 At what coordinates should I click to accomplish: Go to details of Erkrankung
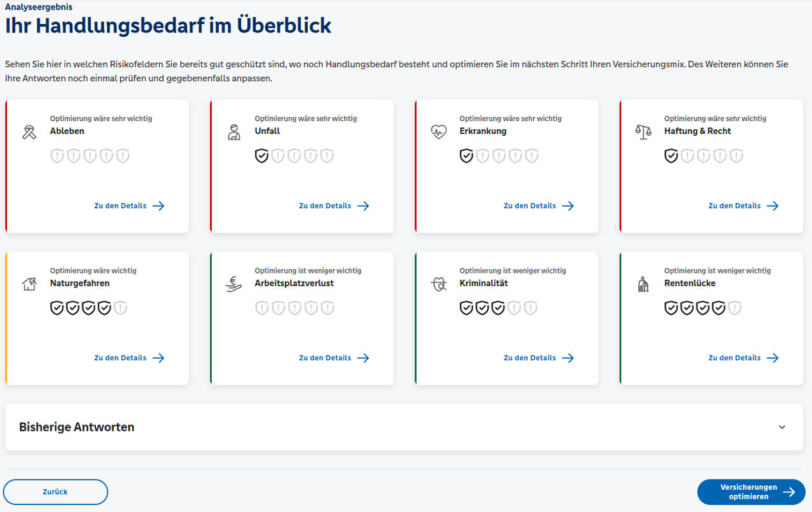pyautogui.click(x=539, y=206)
